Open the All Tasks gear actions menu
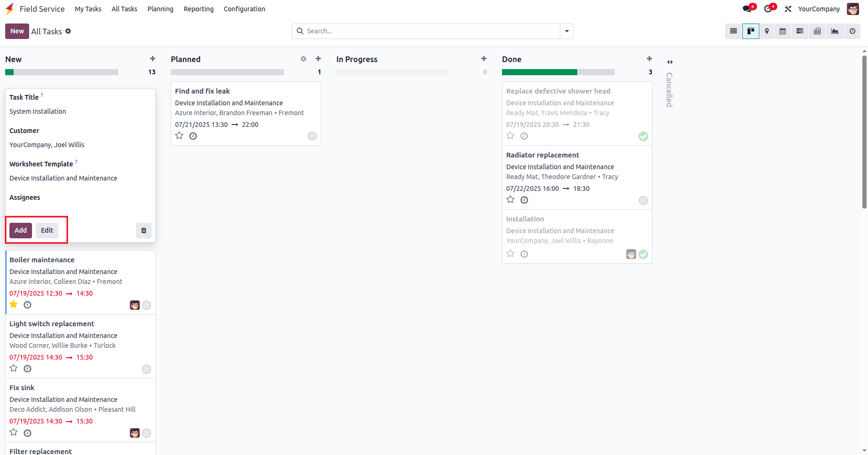 68,31
